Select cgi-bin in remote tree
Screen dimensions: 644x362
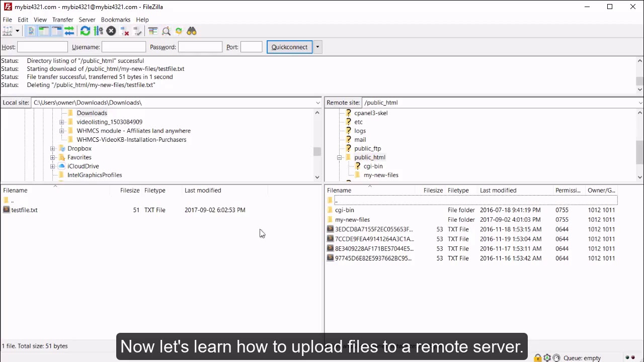[373, 166]
